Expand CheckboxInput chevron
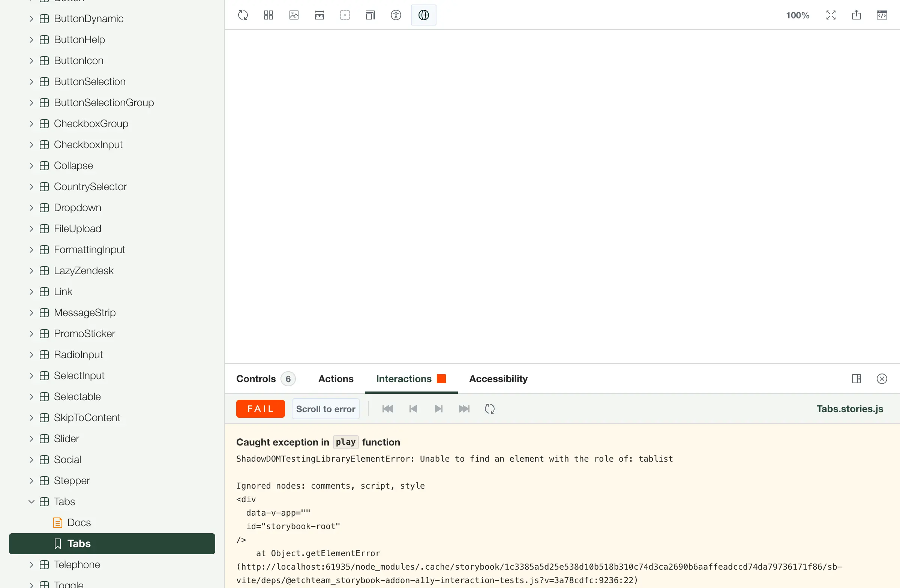Image resolution: width=900 pixels, height=588 pixels. (x=31, y=144)
